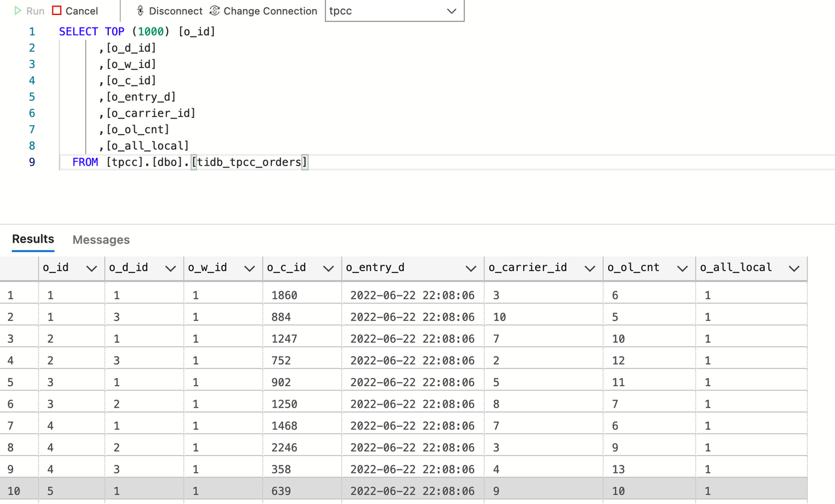Click the o_ol_cnt column chevron
835x504 pixels.
pyautogui.click(x=682, y=269)
